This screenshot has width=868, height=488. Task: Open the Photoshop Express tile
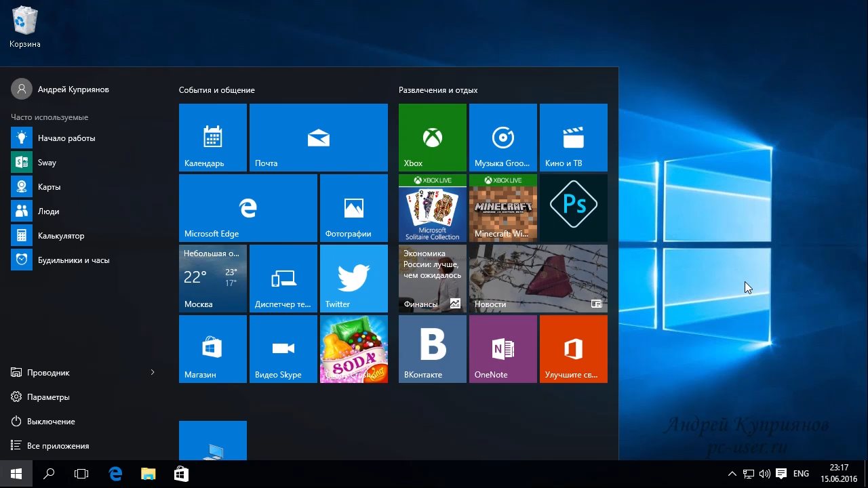click(x=573, y=207)
